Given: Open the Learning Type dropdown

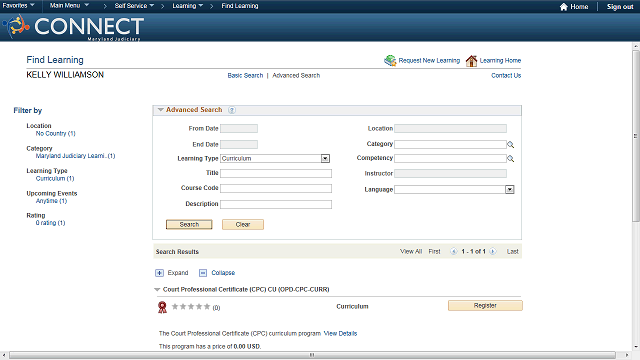Looking at the screenshot, I should tap(325, 158).
